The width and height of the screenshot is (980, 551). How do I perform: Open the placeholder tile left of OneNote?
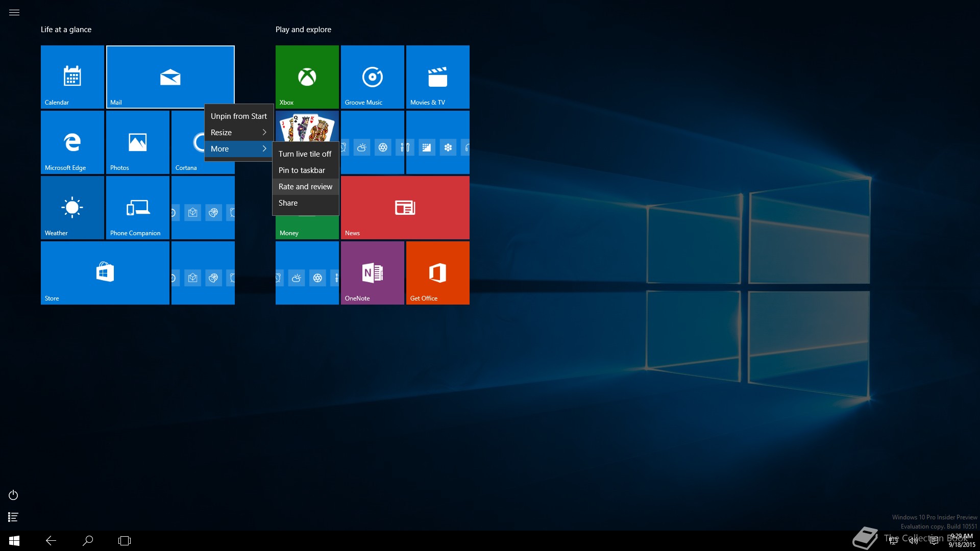click(x=307, y=273)
